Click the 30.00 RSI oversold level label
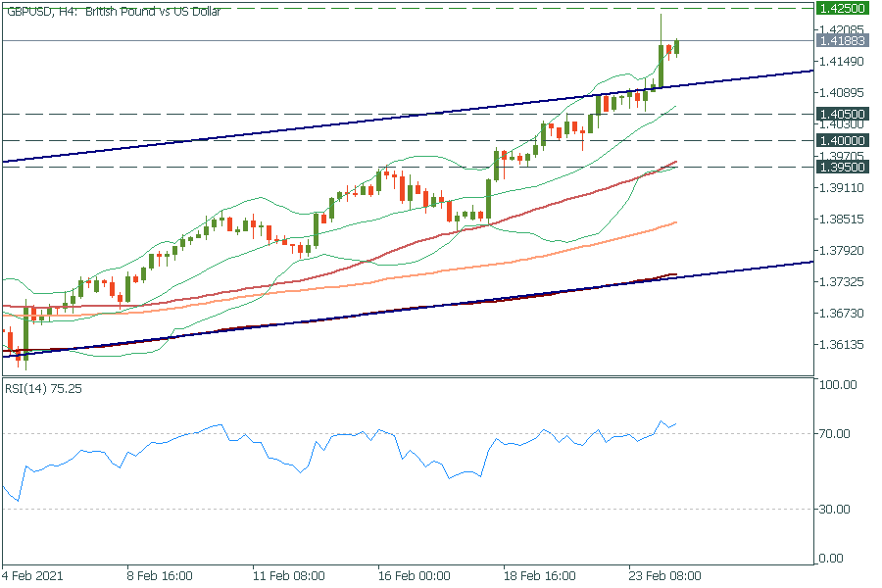882x588 pixels. 835,510
